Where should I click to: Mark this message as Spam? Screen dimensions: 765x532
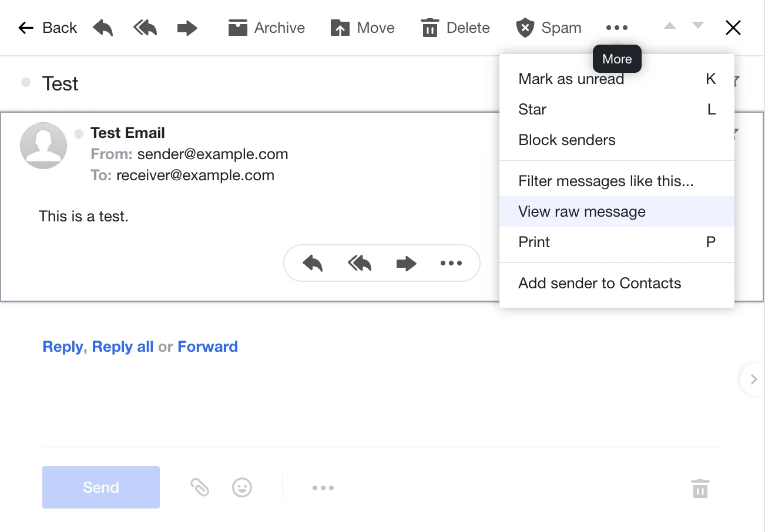[x=548, y=28]
